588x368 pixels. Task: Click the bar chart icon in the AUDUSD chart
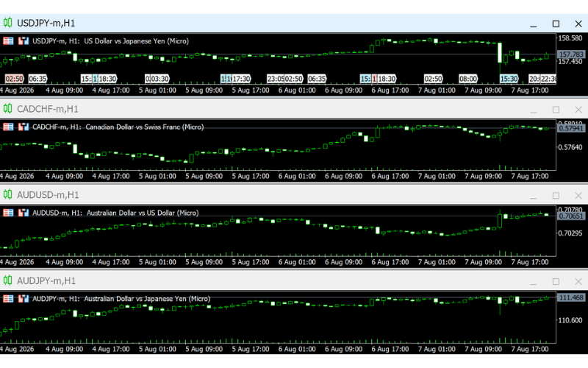point(24,213)
